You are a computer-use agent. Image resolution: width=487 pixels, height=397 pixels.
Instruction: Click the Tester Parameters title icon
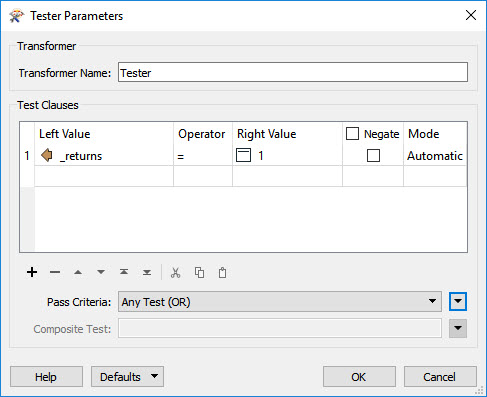click(17, 16)
